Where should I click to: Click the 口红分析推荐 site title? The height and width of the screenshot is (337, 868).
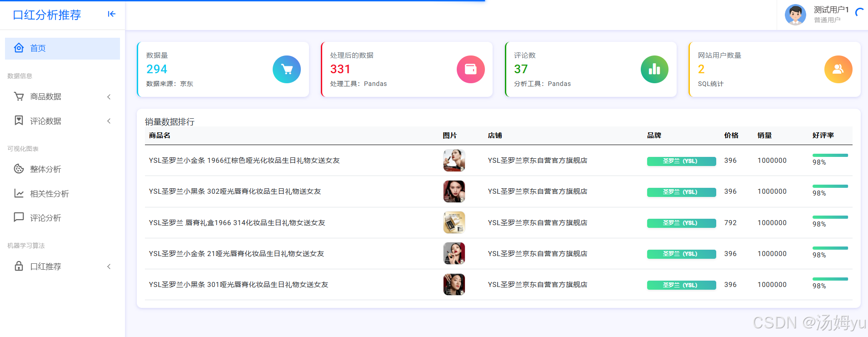point(47,15)
